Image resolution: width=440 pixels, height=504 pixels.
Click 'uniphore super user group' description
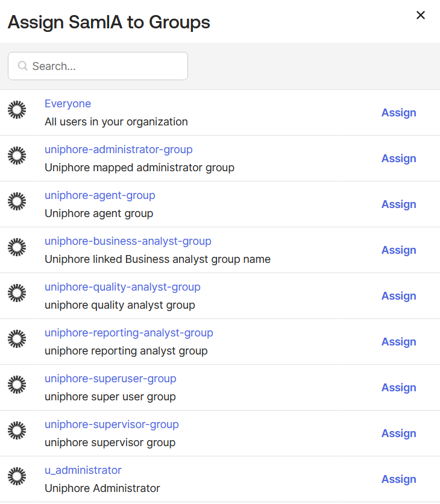[x=110, y=397]
